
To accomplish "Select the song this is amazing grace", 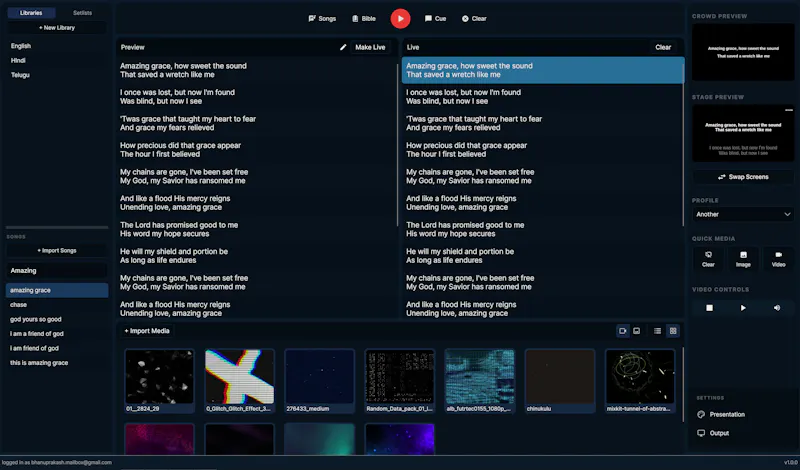I will click(57, 363).
